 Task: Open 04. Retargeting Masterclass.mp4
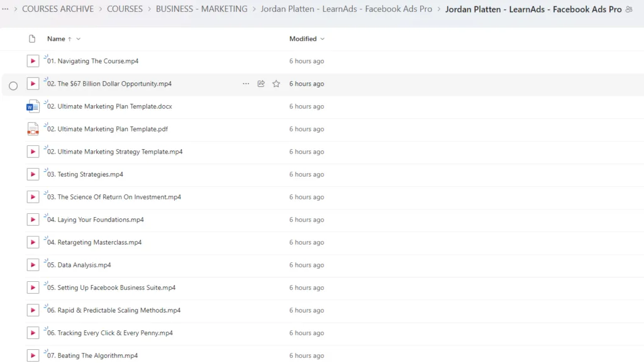pyautogui.click(x=95, y=242)
